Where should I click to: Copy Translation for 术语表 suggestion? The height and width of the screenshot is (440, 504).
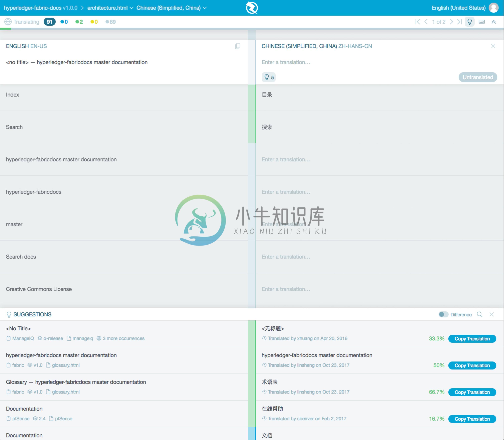click(x=472, y=392)
